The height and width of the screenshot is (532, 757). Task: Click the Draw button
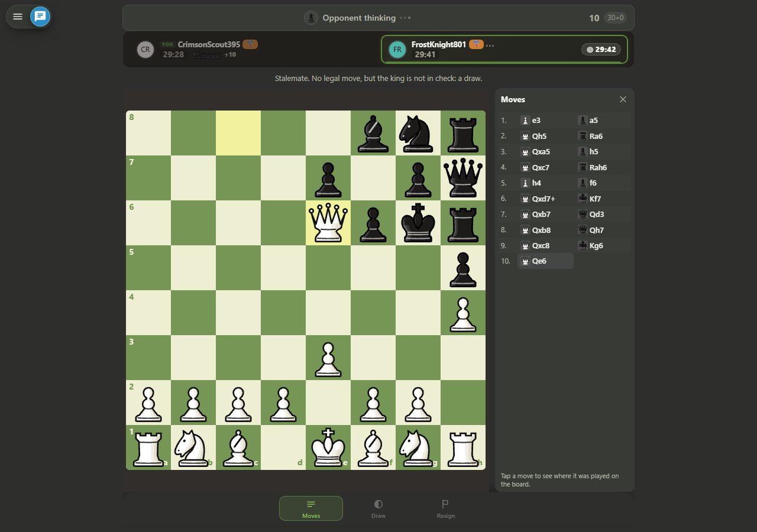point(378,508)
